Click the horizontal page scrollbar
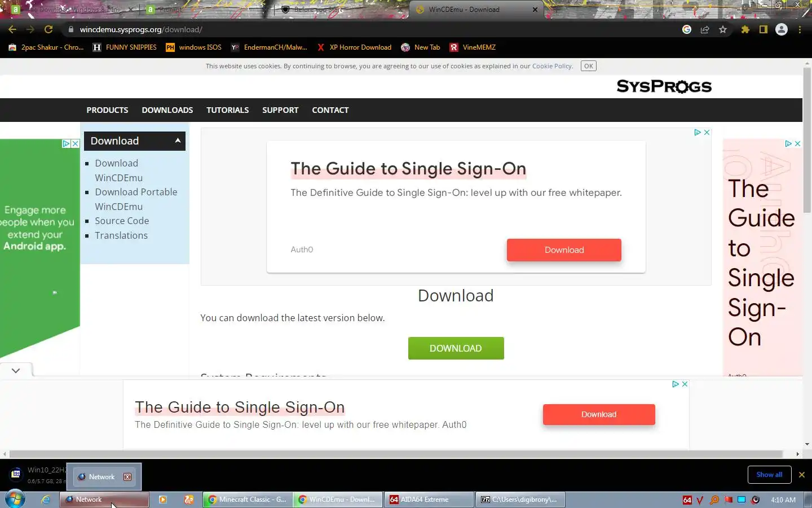Screen dimensions: 812x508 click(396, 454)
